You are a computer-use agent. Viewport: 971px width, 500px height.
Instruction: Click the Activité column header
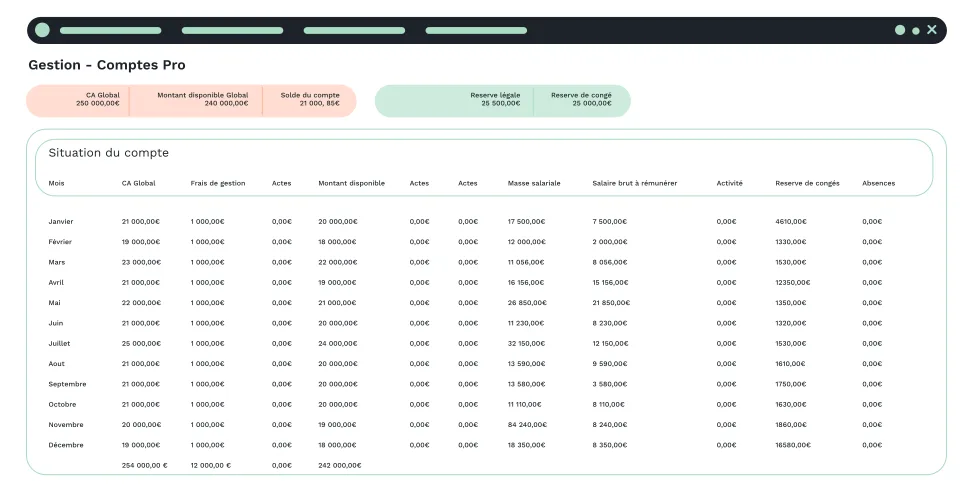(x=729, y=183)
